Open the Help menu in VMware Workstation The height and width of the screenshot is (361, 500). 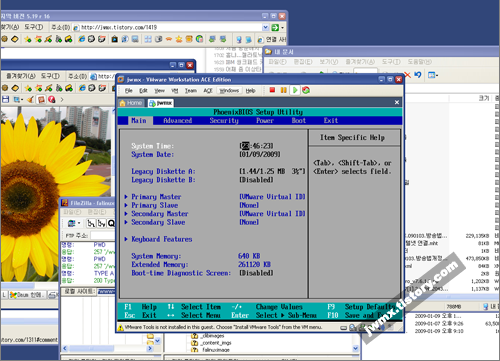click(250, 91)
